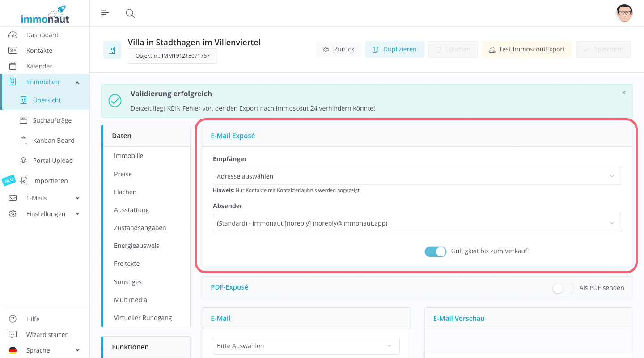The height and width of the screenshot is (358, 644).
Task: Open the Empfänger address dropdown
Action: (417, 176)
